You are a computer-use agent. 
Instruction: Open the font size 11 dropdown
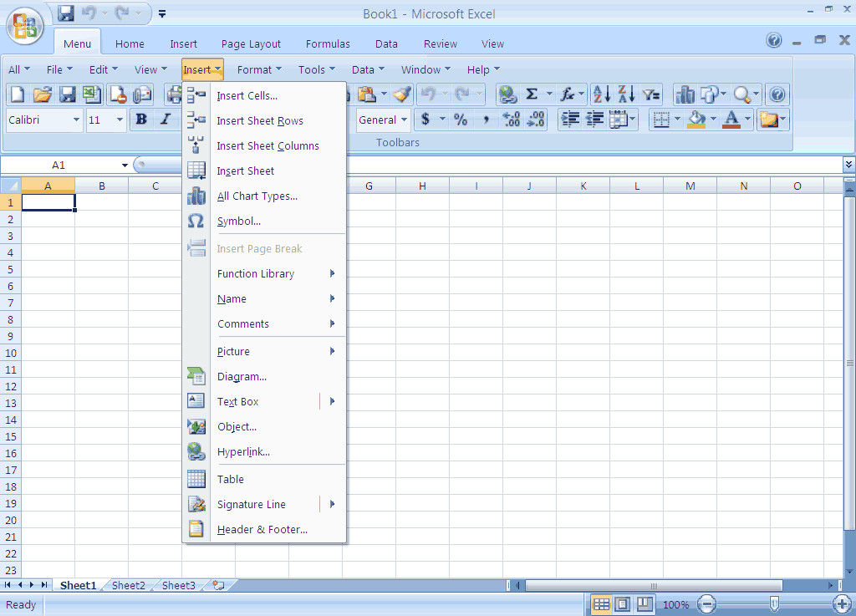120,120
